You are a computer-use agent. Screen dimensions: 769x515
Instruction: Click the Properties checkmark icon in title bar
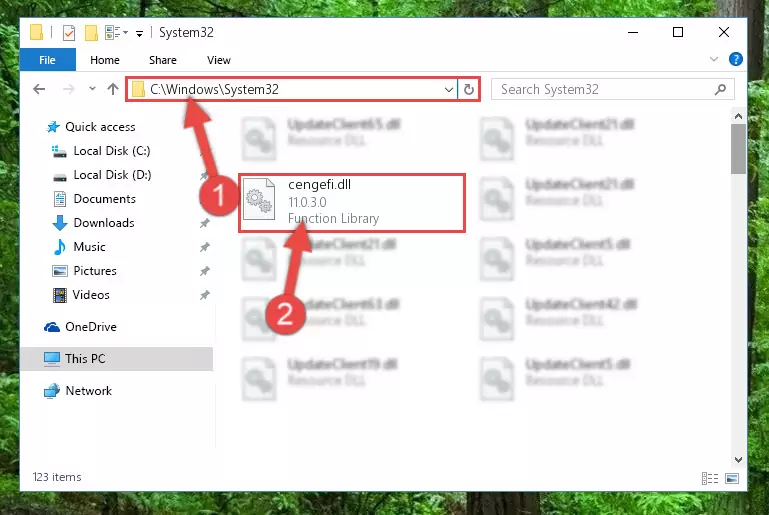pyautogui.click(x=69, y=33)
